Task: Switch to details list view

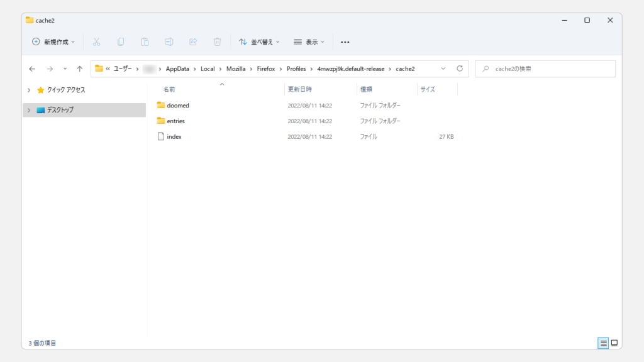Action: point(603,343)
